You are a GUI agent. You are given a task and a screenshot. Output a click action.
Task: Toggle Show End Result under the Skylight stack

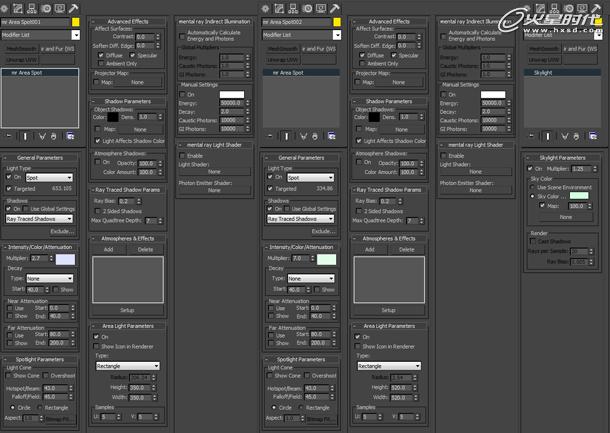548,136
